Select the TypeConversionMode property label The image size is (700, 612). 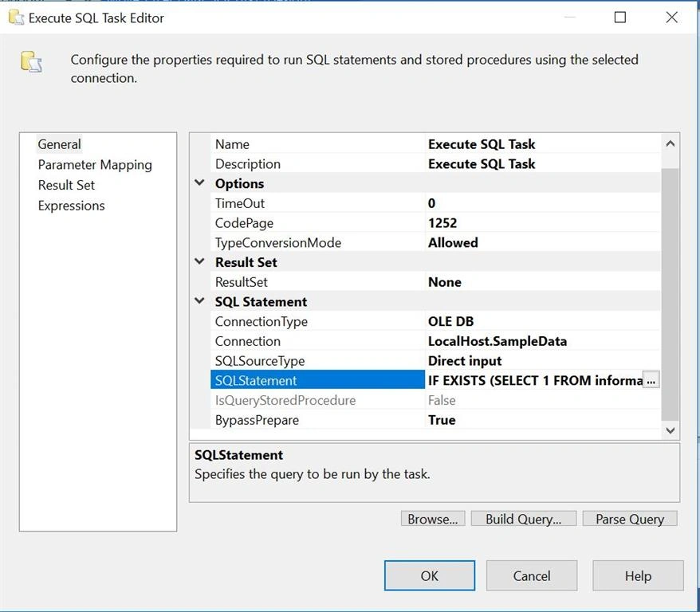tap(317, 242)
